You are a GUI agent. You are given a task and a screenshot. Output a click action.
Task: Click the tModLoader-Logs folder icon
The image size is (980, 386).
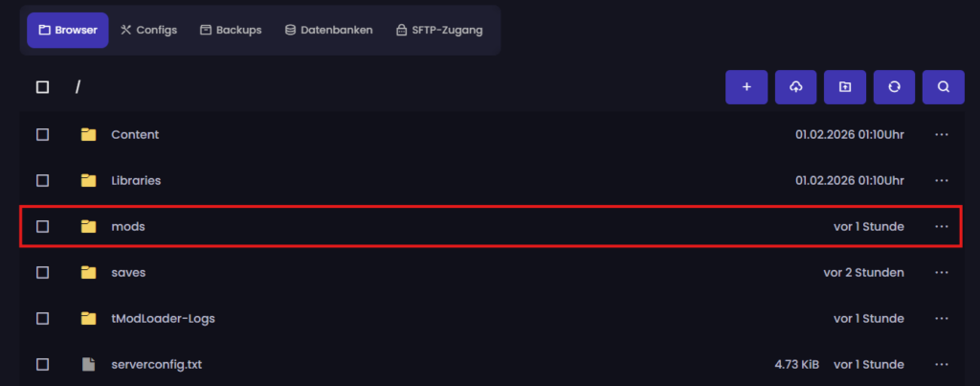89,318
